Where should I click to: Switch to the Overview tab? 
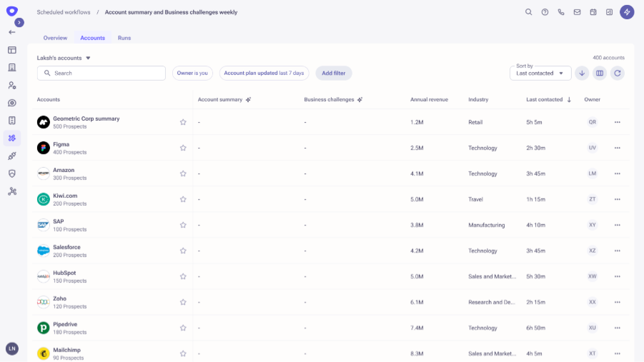(x=55, y=38)
